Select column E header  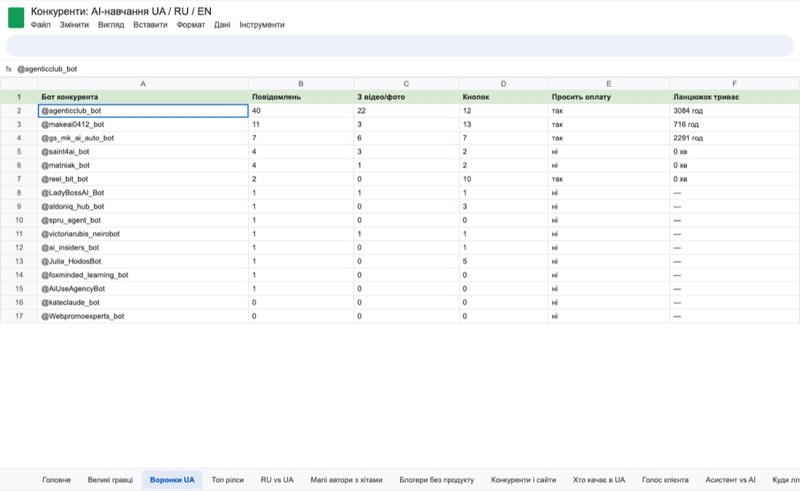pos(609,84)
